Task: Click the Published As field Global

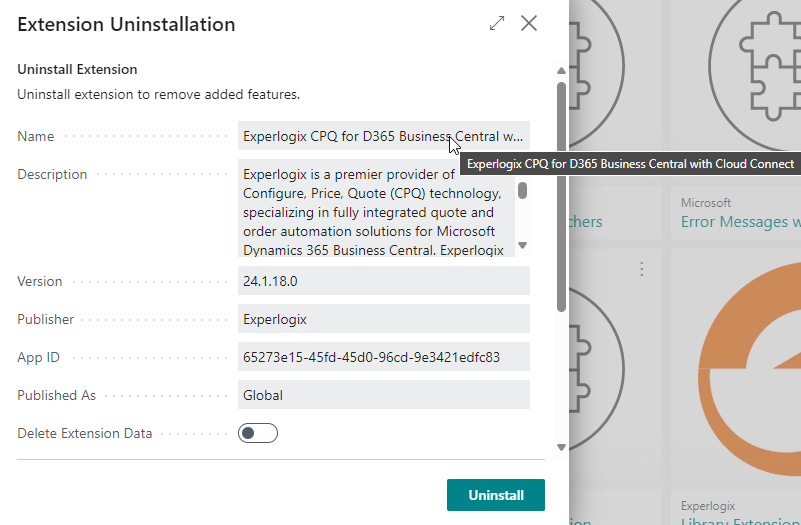Action: click(384, 395)
